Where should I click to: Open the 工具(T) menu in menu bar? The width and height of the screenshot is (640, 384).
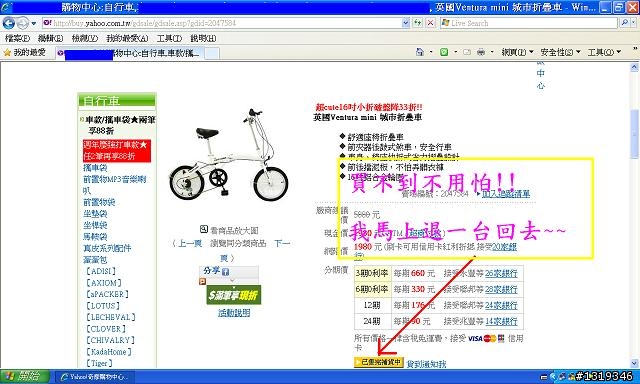click(x=169, y=38)
